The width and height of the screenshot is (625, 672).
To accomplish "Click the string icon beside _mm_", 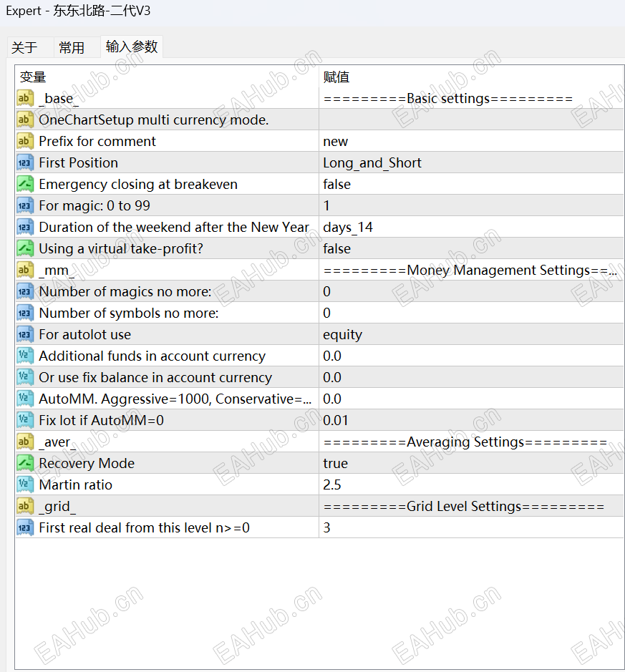I will pos(25,270).
